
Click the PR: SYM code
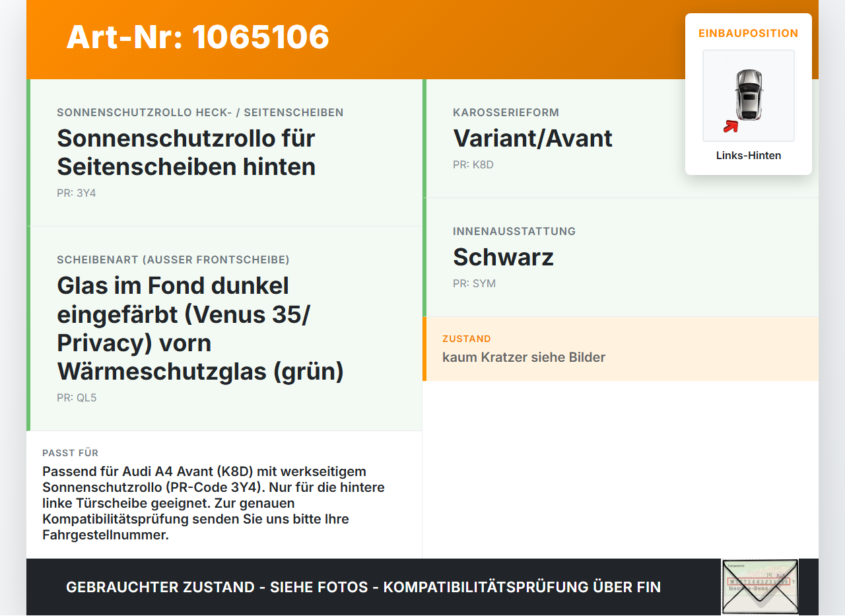click(474, 284)
